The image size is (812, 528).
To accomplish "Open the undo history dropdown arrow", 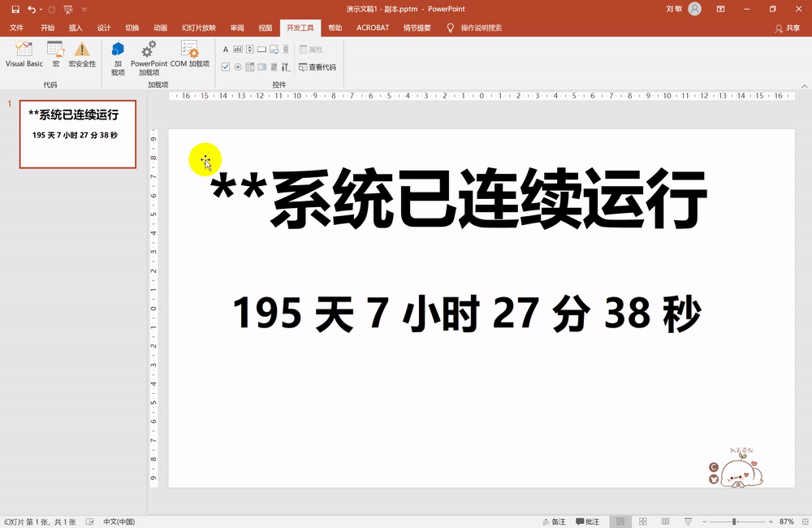I will 41,9.
